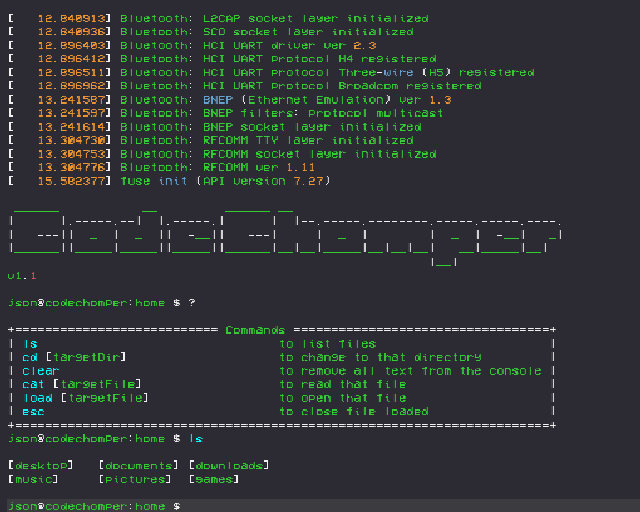This screenshot has width=640, height=512.
Task: Select 'to change to that directory' description
Action: coord(380,357)
